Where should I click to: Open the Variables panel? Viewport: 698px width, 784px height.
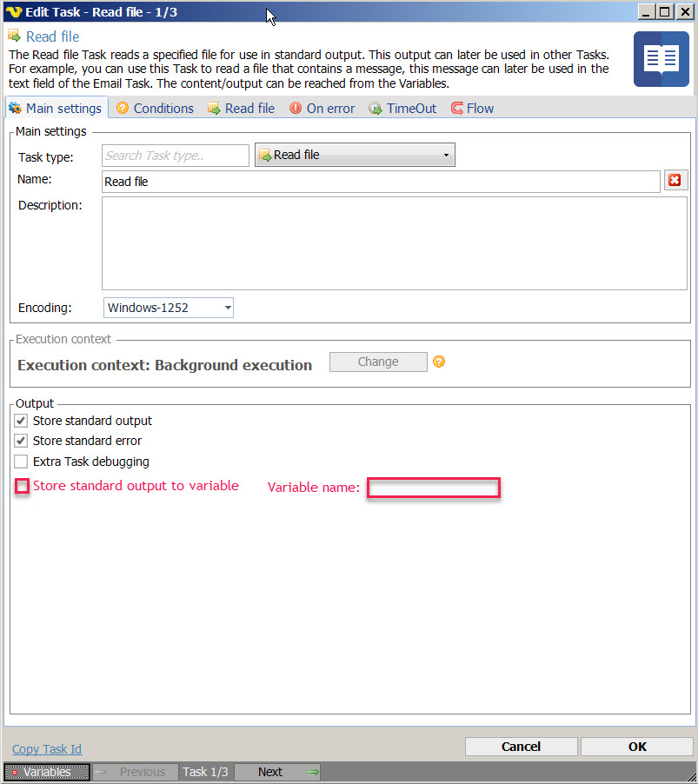click(x=47, y=772)
